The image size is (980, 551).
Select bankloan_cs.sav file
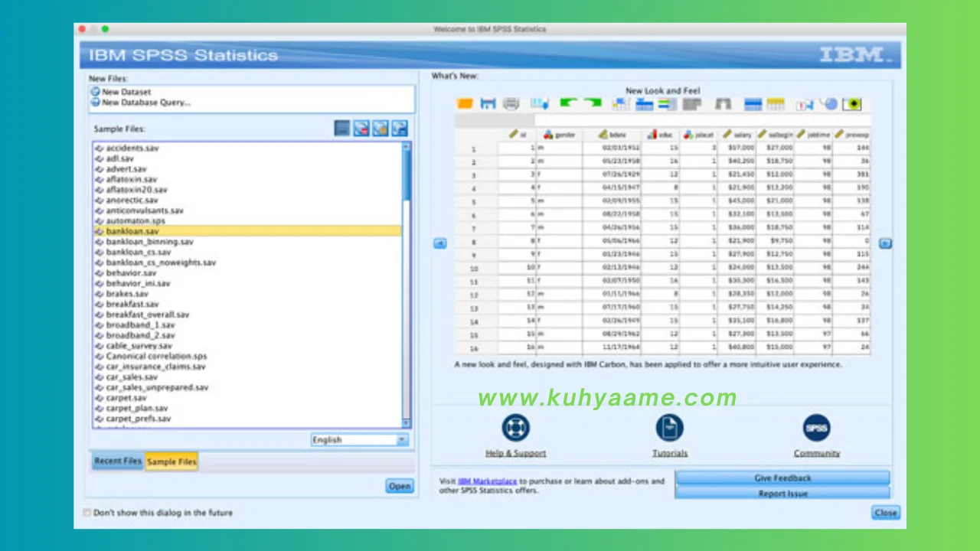pyautogui.click(x=247, y=252)
